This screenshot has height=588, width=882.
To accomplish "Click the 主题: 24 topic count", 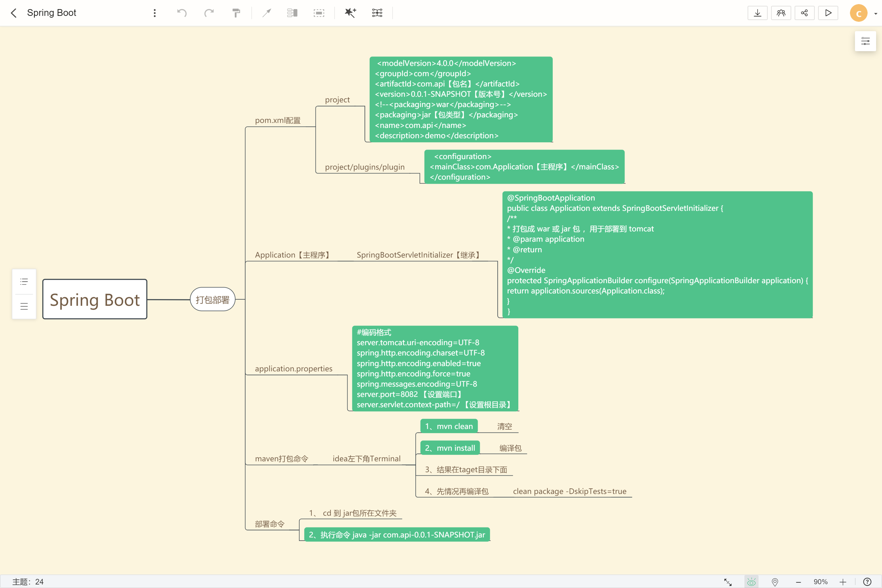I will tap(28, 582).
